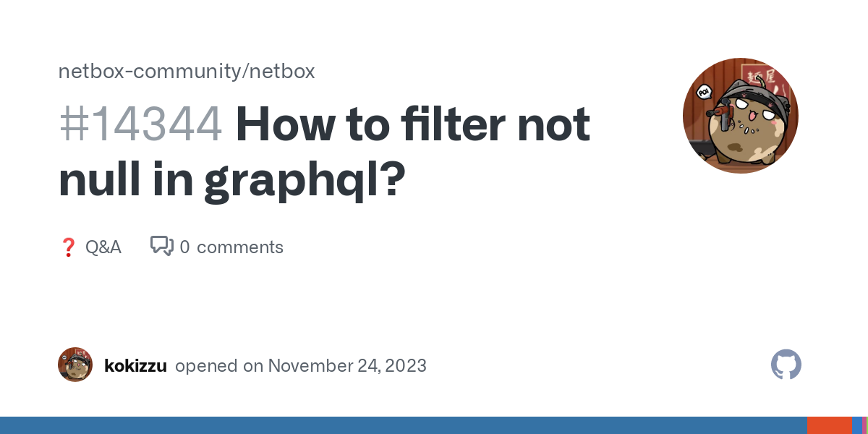Open the title "How to filter not null in graphql?"
Screen dimensions: 868x434
(x=324, y=153)
